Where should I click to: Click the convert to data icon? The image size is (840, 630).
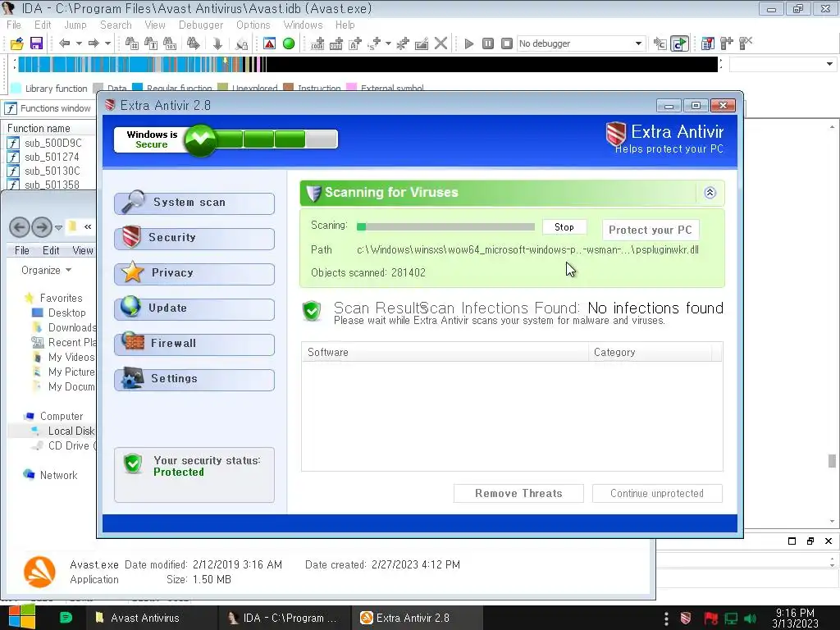pyautogui.click(x=336, y=43)
